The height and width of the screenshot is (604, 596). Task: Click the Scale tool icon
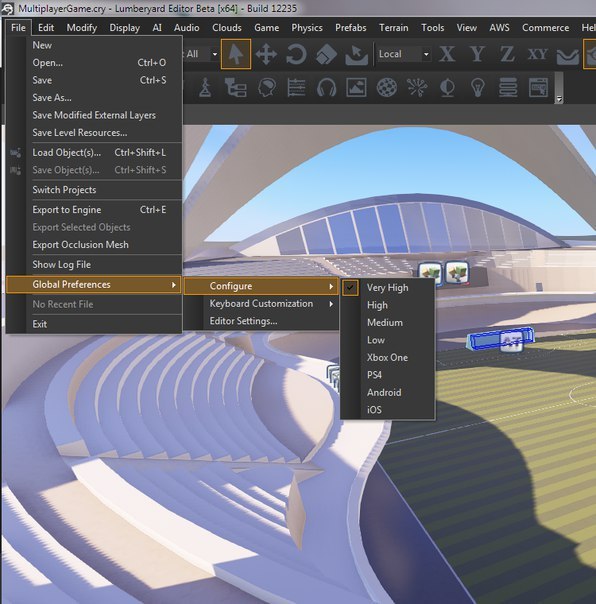point(326,54)
